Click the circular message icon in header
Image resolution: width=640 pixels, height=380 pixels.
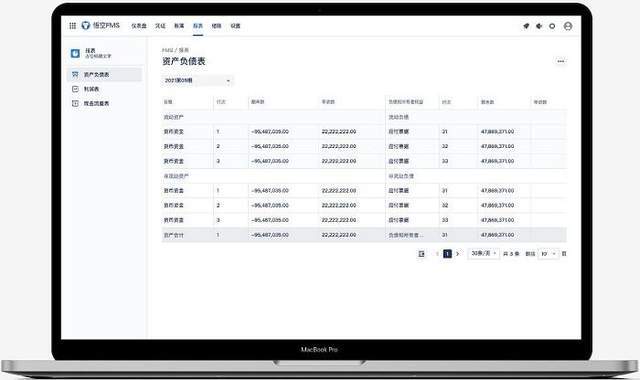(x=552, y=26)
